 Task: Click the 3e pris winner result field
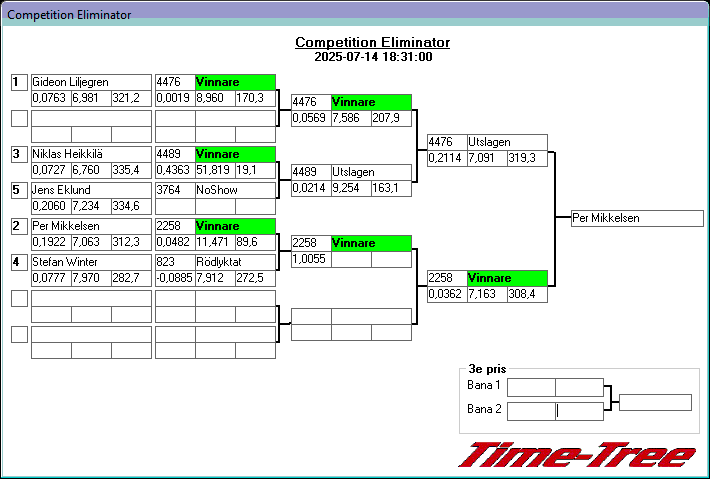point(655,402)
